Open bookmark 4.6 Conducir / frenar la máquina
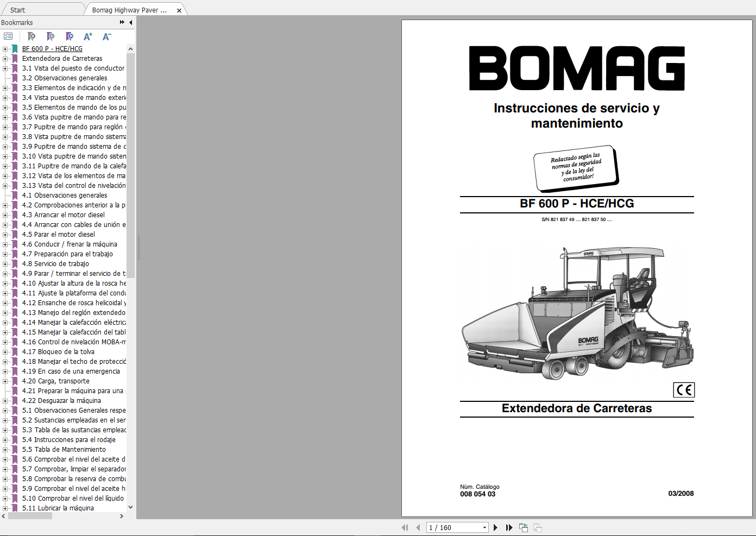 click(x=70, y=244)
